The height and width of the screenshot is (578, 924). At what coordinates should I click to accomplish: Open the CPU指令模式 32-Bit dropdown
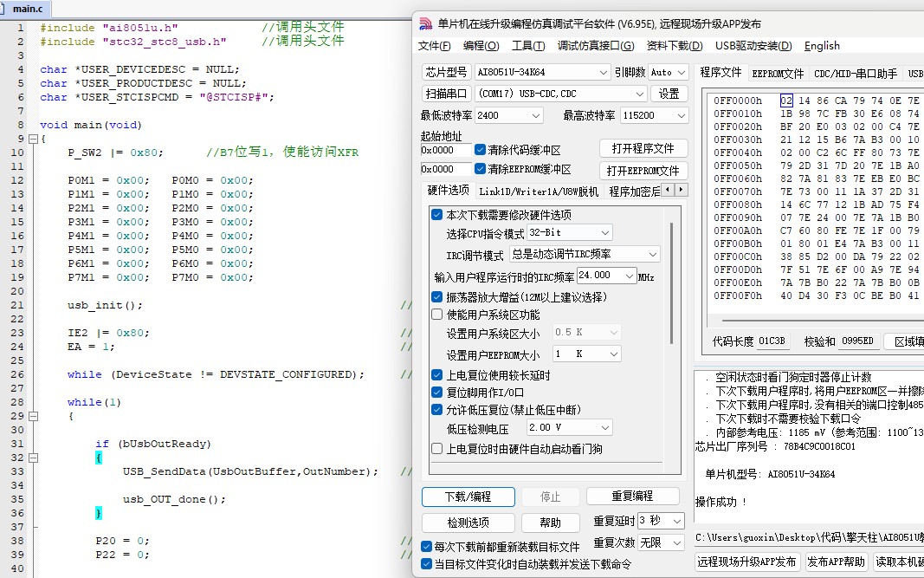[569, 232]
